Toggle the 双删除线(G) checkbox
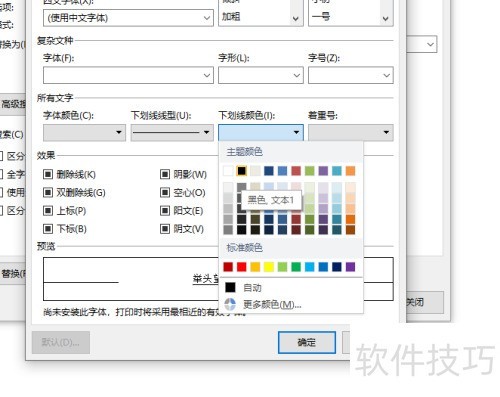This screenshot has height=397, width=500. pyautogui.click(x=48, y=192)
